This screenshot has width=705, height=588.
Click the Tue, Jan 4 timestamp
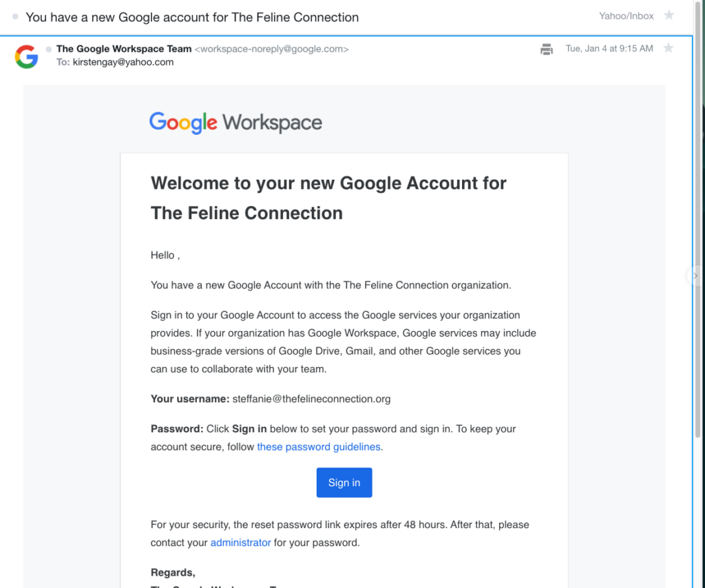tap(609, 49)
